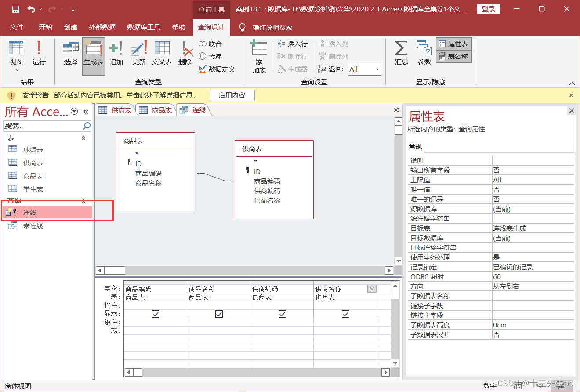
Task: Open the 帮助 ribbon tab
Action: tap(178, 27)
